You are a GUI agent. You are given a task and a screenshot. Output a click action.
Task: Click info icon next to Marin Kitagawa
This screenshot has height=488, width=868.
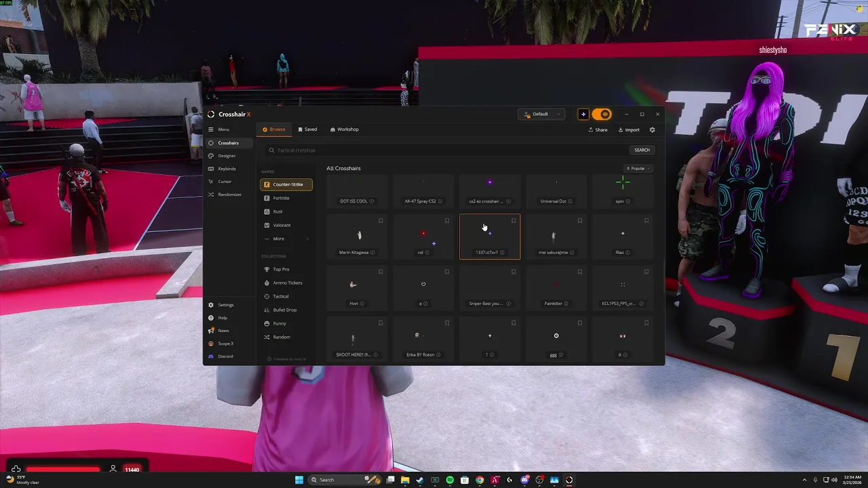pos(373,252)
